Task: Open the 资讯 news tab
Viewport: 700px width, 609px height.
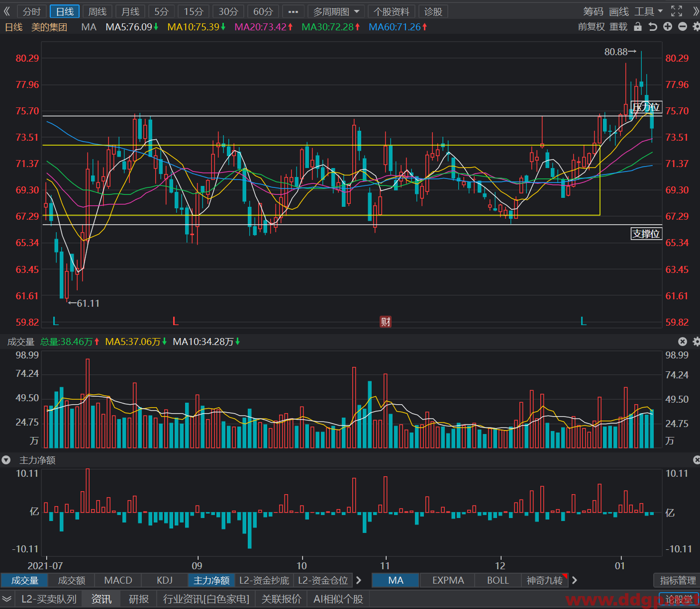Action: (x=101, y=599)
